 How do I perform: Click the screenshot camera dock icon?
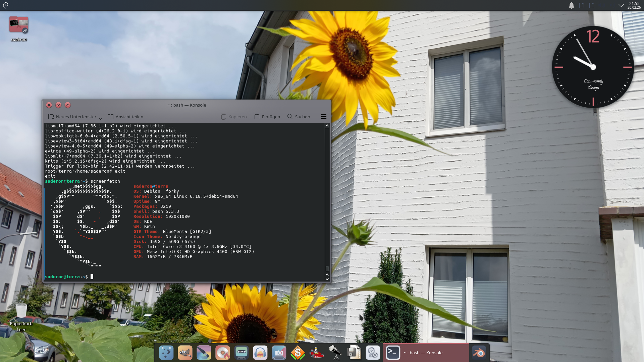[x=279, y=353]
